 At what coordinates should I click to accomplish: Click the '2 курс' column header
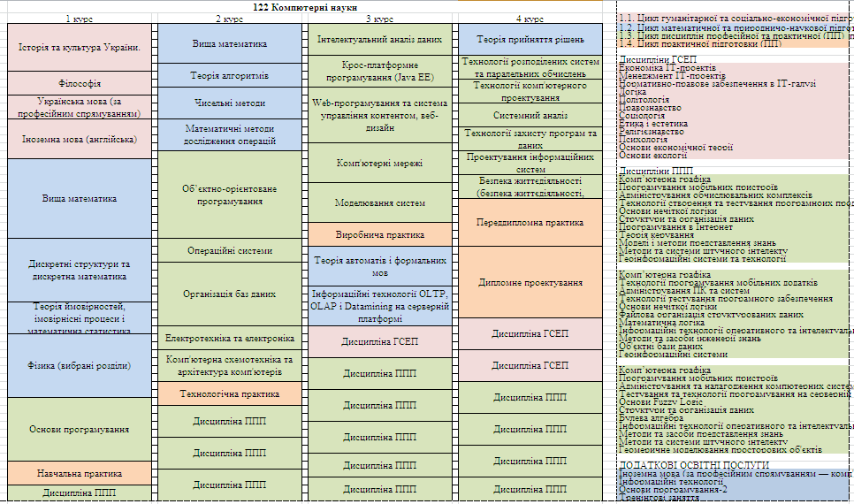pos(229,19)
